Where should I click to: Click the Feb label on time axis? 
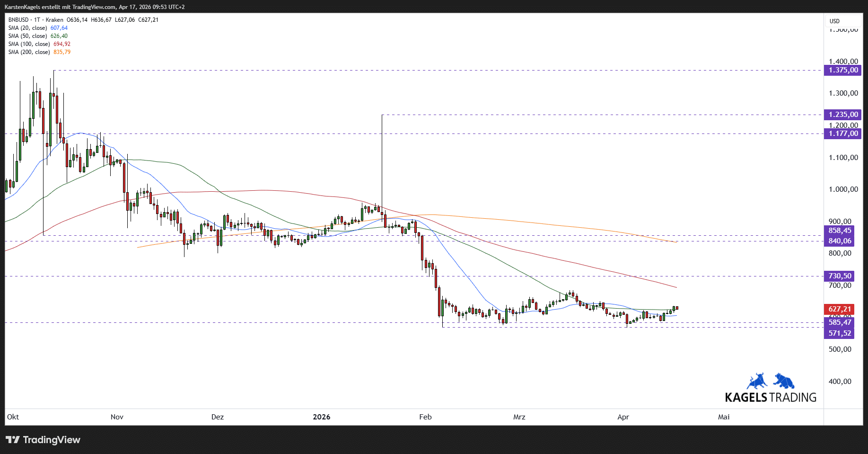(425, 417)
